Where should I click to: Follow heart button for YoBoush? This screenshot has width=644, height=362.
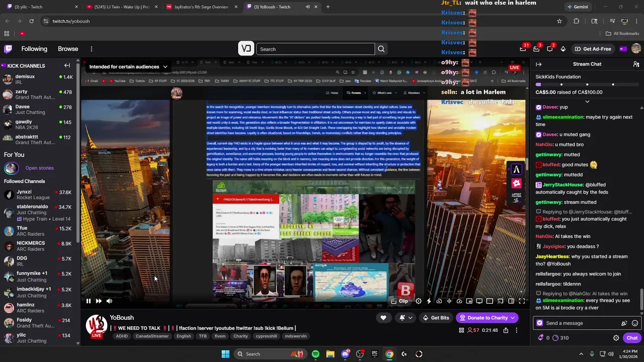click(383, 318)
